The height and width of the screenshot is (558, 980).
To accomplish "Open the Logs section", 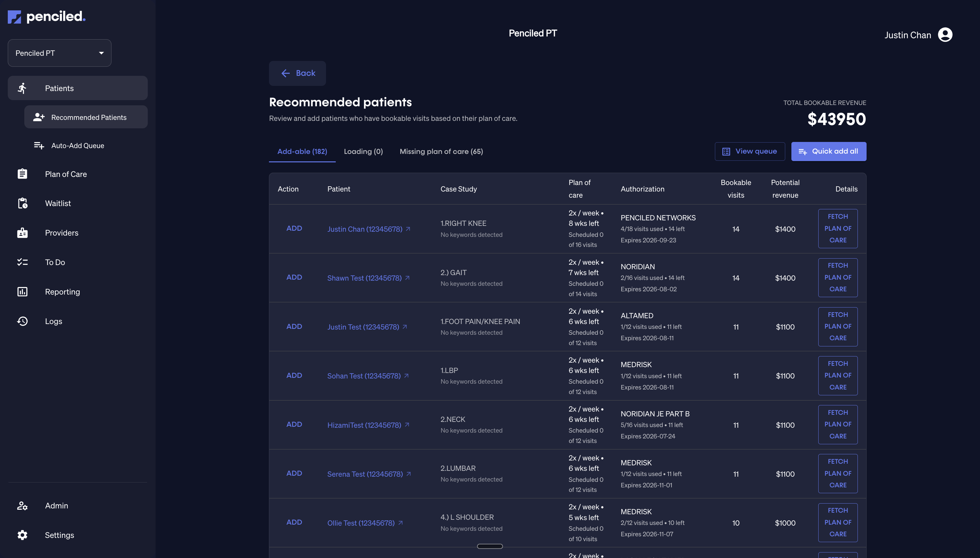I will 78,321.
